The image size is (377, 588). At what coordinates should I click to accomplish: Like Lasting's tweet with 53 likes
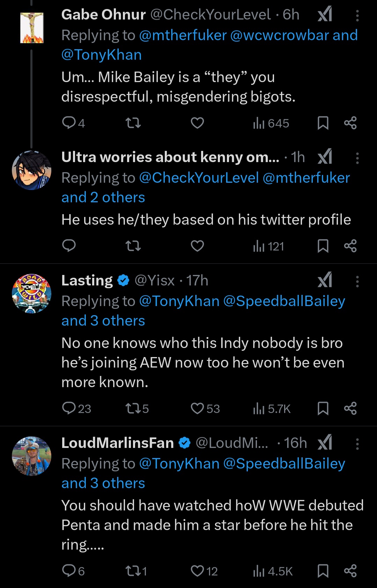(x=198, y=408)
